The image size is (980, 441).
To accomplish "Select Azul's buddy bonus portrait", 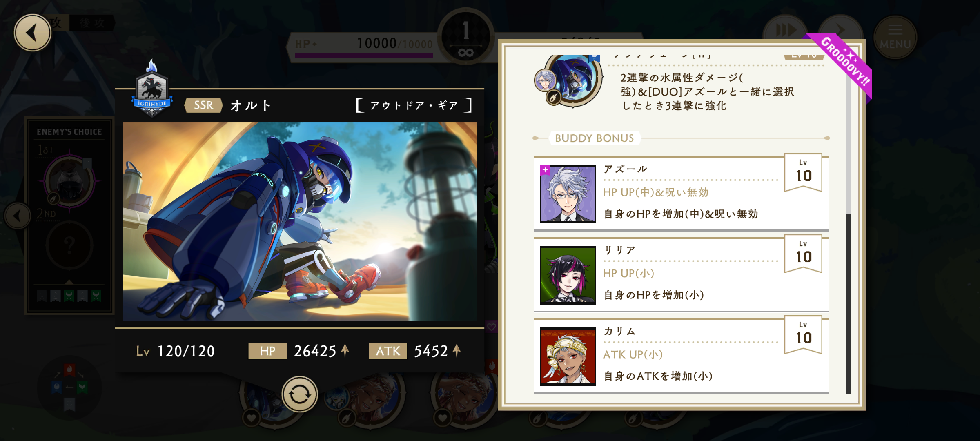I will (x=568, y=194).
